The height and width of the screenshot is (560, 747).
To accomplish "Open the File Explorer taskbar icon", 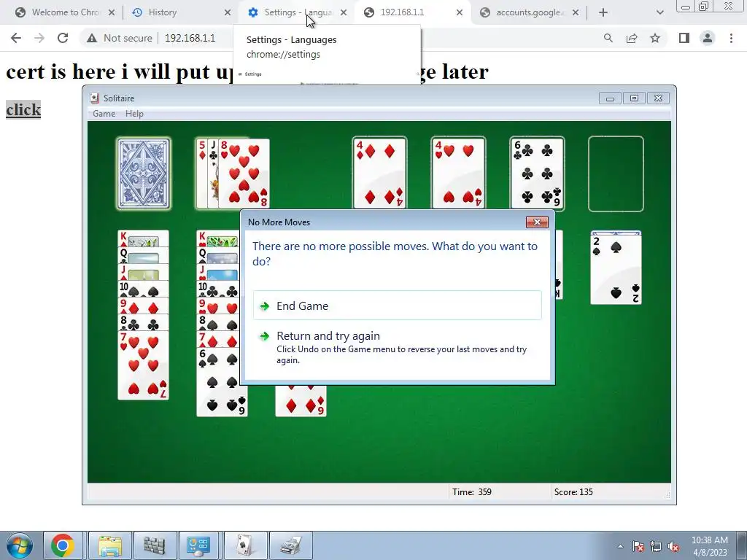I will (x=110, y=545).
